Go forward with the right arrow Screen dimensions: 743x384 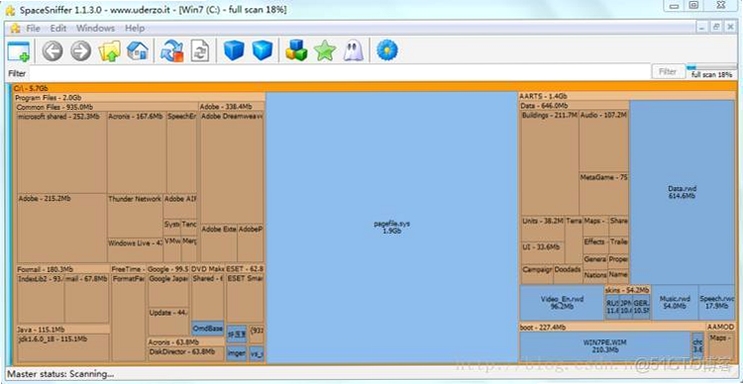point(81,51)
